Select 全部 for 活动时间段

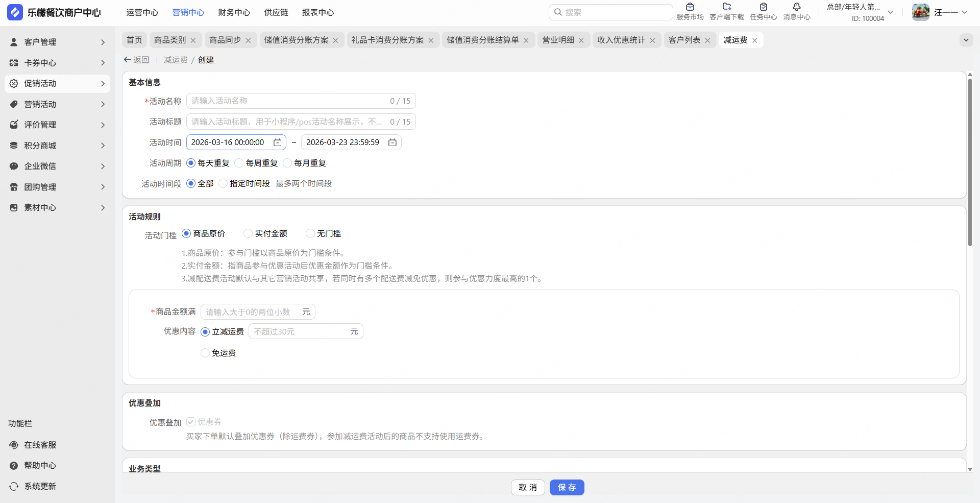tap(191, 183)
